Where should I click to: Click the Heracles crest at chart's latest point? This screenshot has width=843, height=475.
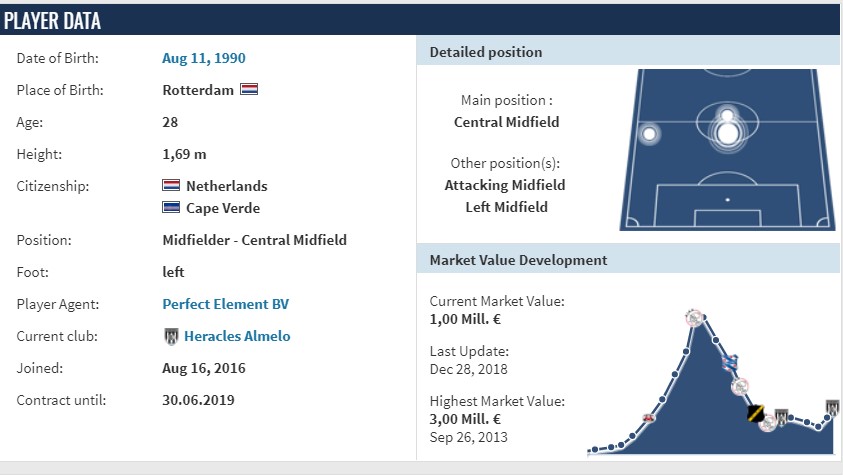(832, 408)
